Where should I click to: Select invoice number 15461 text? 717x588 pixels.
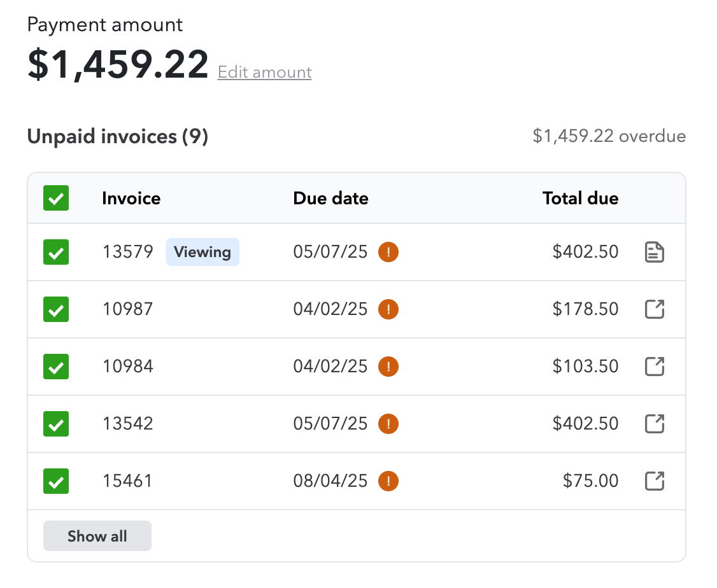[x=127, y=481]
